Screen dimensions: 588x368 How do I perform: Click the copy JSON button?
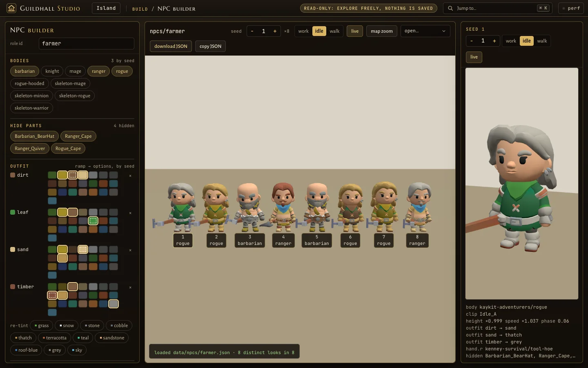pyautogui.click(x=210, y=46)
